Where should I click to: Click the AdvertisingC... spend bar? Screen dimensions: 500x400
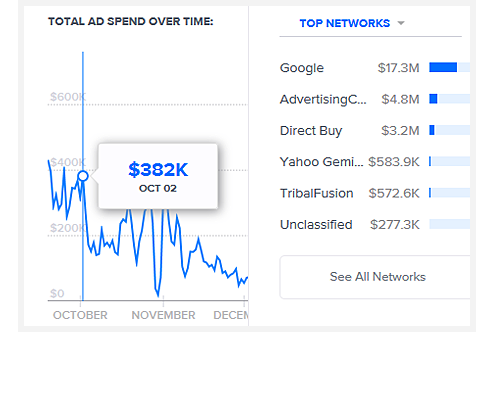click(433, 99)
